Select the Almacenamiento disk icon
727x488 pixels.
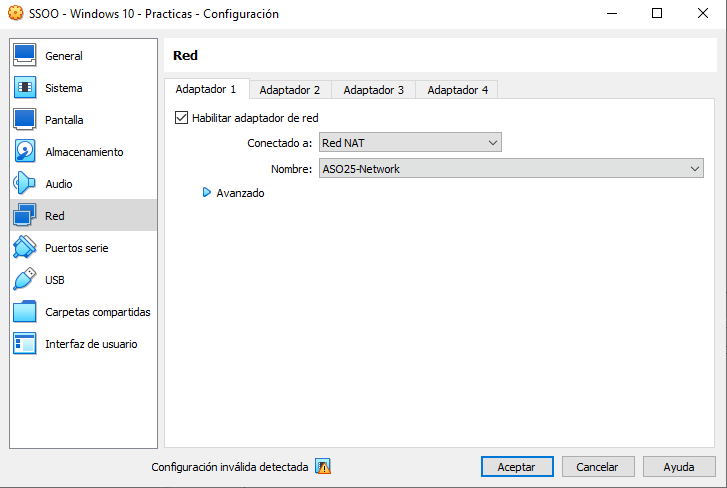[x=25, y=152]
